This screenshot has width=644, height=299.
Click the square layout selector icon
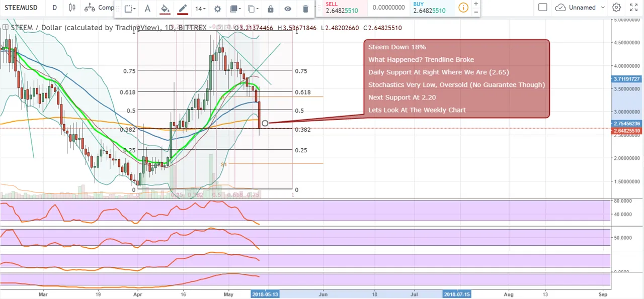coord(542,8)
